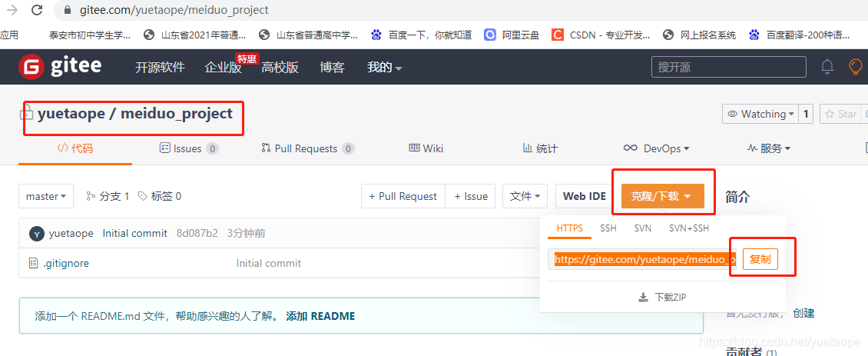868x356 pixels.
Task: Click the Watching count 1
Action: pyautogui.click(x=806, y=114)
